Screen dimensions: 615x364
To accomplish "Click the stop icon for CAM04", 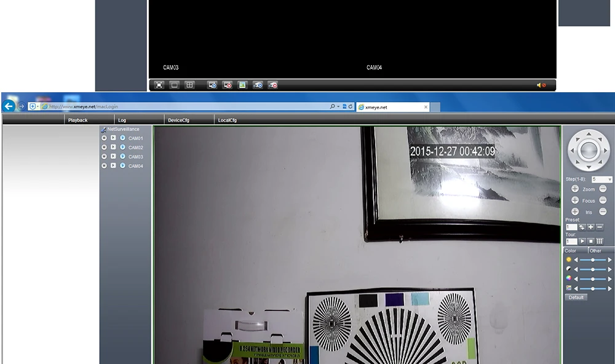I will pyautogui.click(x=104, y=166).
